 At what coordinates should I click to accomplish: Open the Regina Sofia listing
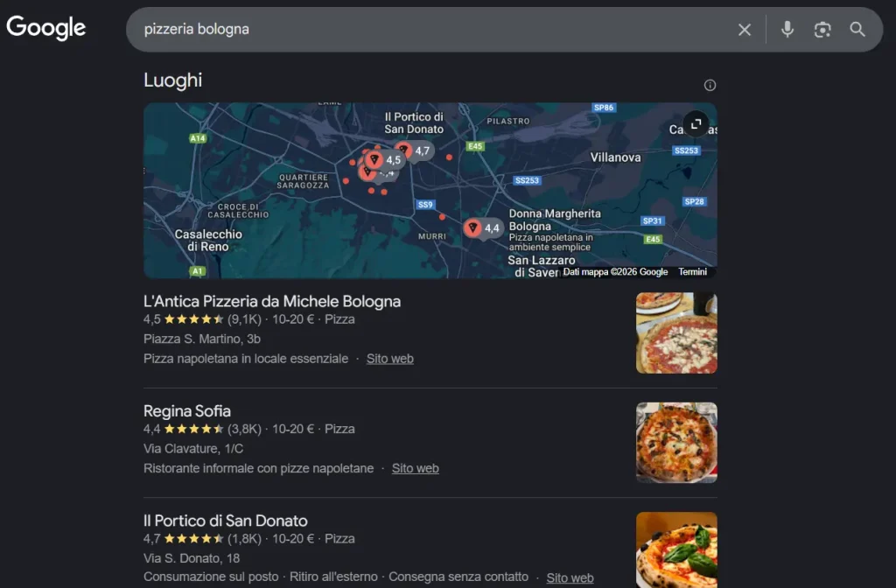pyautogui.click(x=187, y=411)
